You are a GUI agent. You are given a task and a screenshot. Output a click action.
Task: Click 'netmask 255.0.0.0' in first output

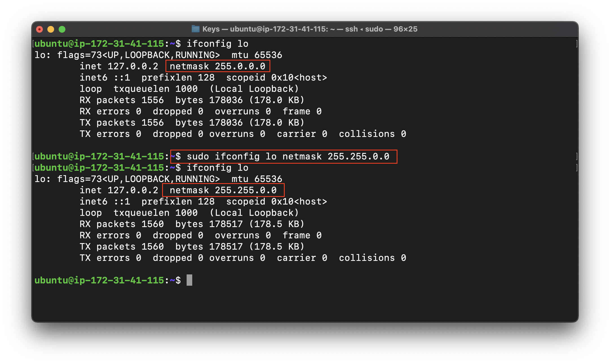click(217, 66)
